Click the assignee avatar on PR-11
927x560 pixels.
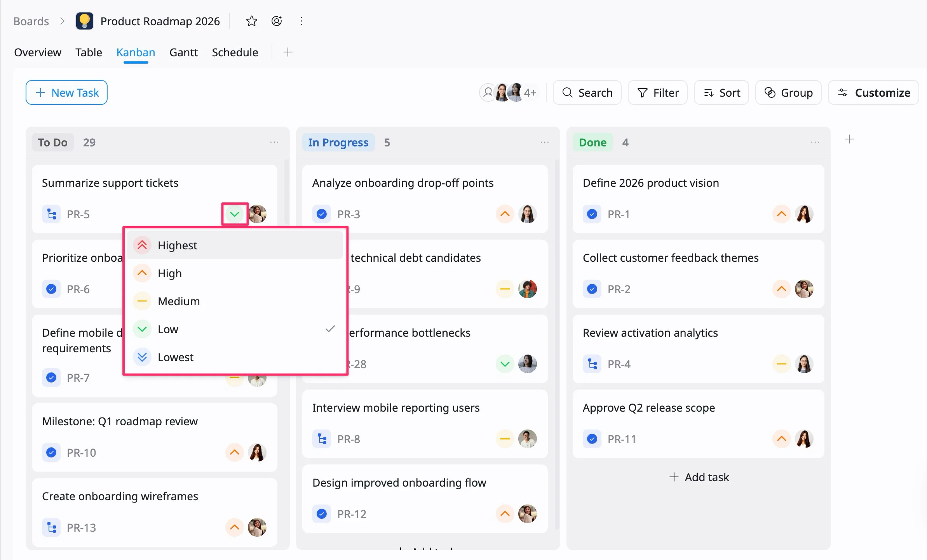[804, 439]
